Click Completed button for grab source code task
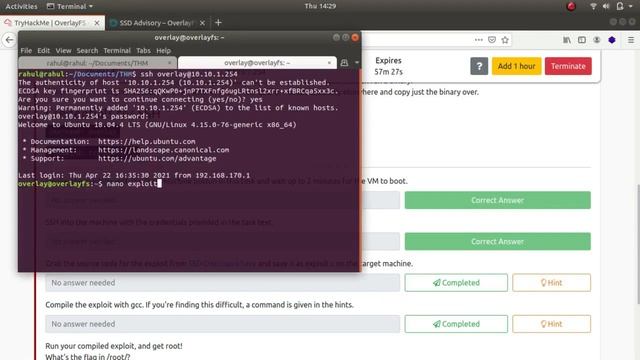The height and width of the screenshot is (360, 640). pyautogui.click(x=456, y=282)
